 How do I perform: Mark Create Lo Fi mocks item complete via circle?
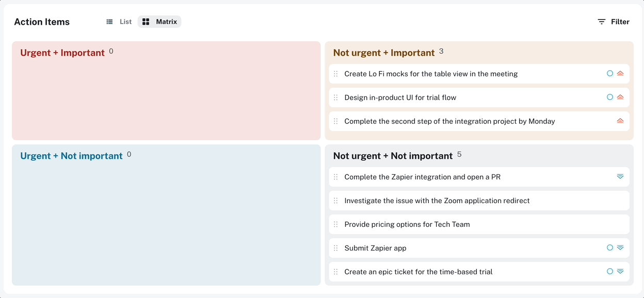coord(610,73)
